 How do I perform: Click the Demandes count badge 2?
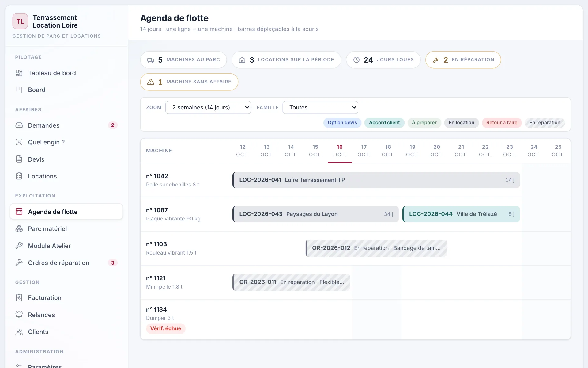(113, 125)
